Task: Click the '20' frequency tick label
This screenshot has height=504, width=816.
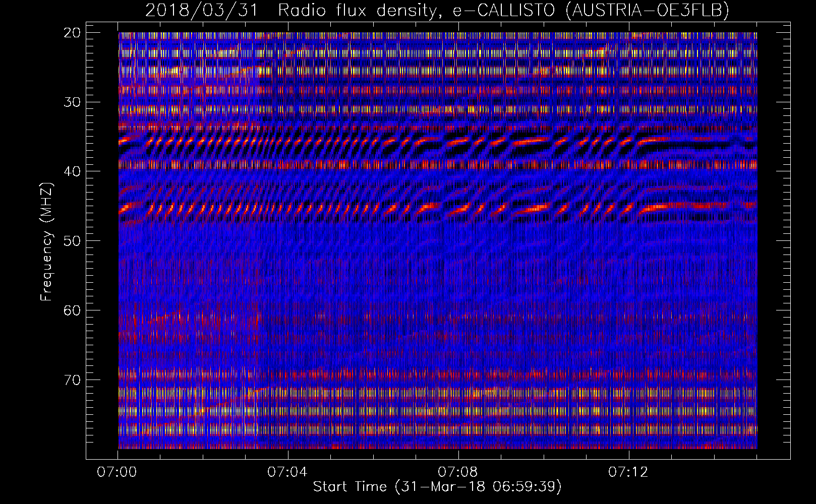Action: pos(73,33)
